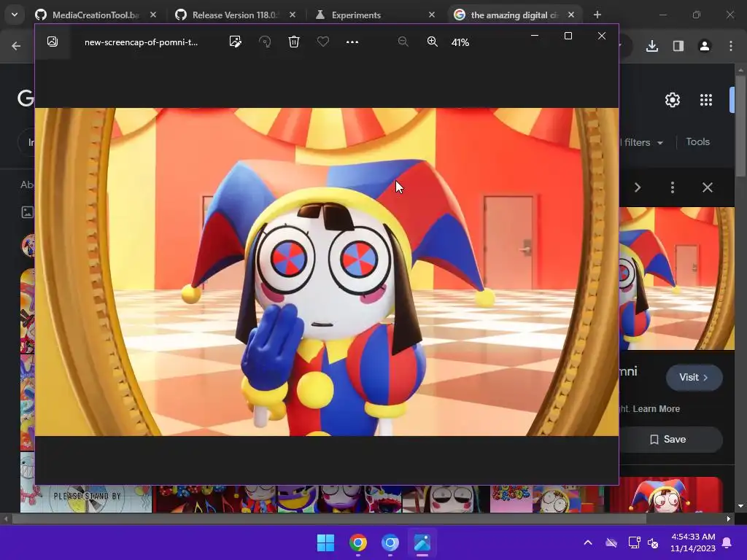Open preview panel more options dots
The width and height of the screenshot is (747, 560).
672,187
